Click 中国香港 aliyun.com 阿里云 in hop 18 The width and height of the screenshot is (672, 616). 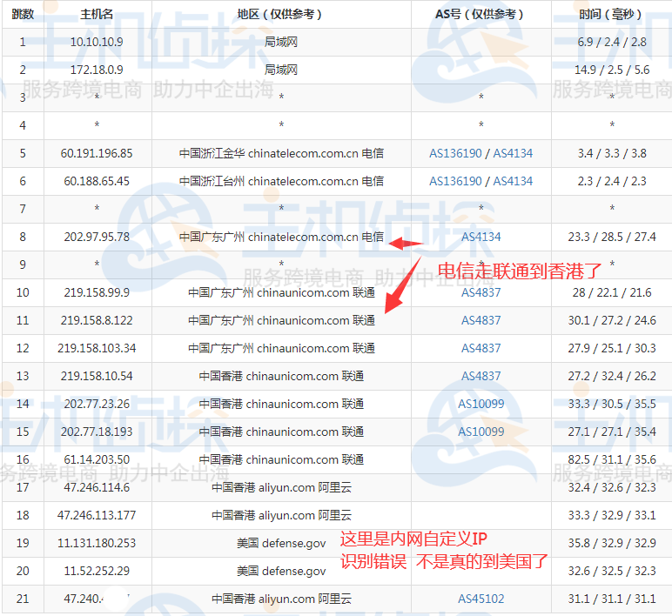coord(281,515)
